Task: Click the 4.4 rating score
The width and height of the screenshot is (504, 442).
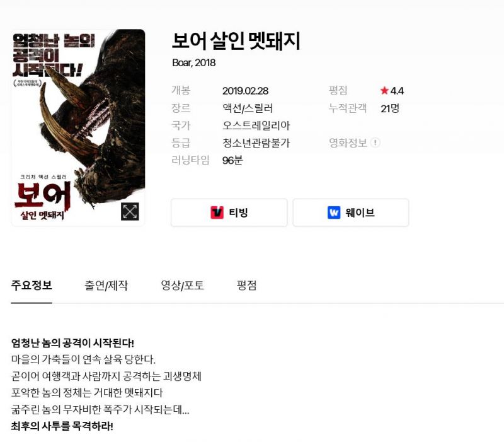Action: [x=397, y=91]
